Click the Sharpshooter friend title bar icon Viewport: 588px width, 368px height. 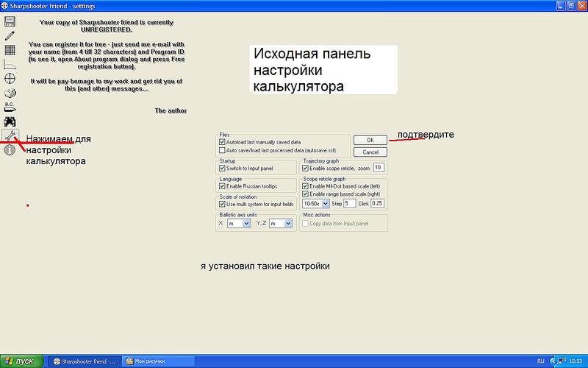[5, 6]
